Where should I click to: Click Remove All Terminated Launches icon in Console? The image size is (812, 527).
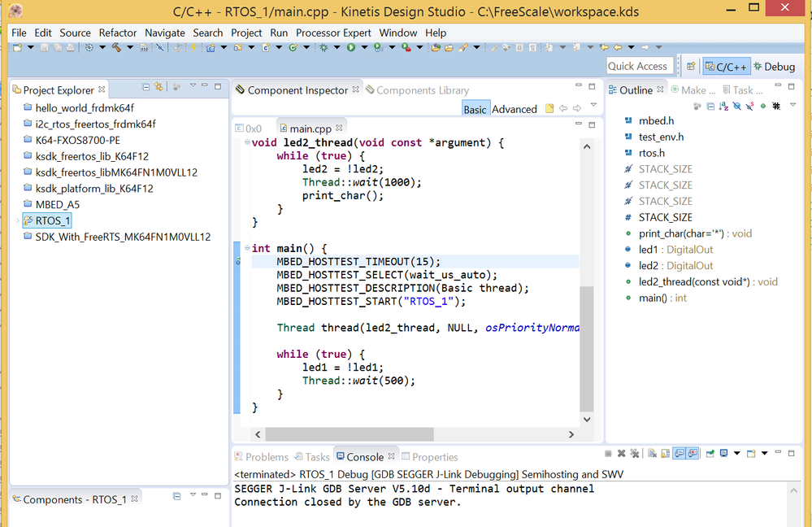tap(634, 454)
